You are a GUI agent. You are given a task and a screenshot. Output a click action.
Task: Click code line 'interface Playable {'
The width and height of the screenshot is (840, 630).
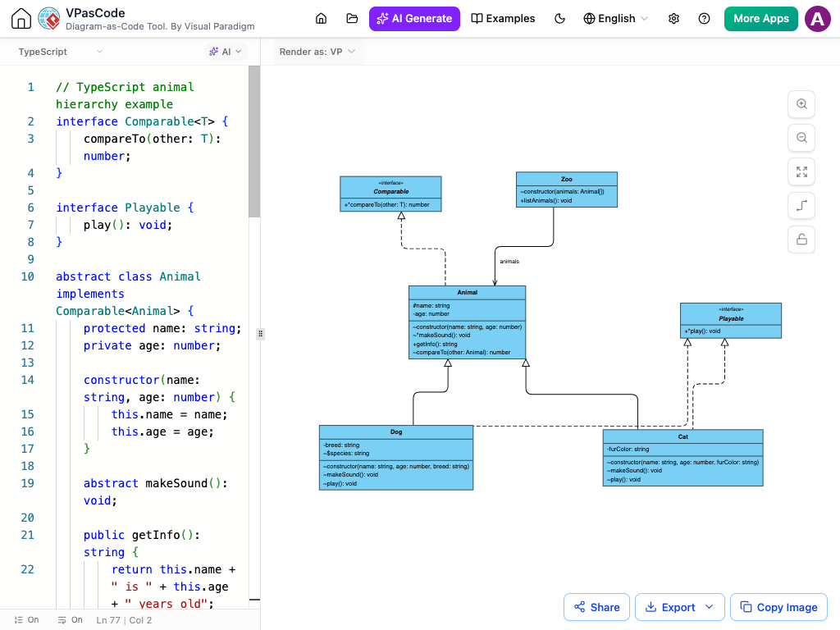coord(126,208)
